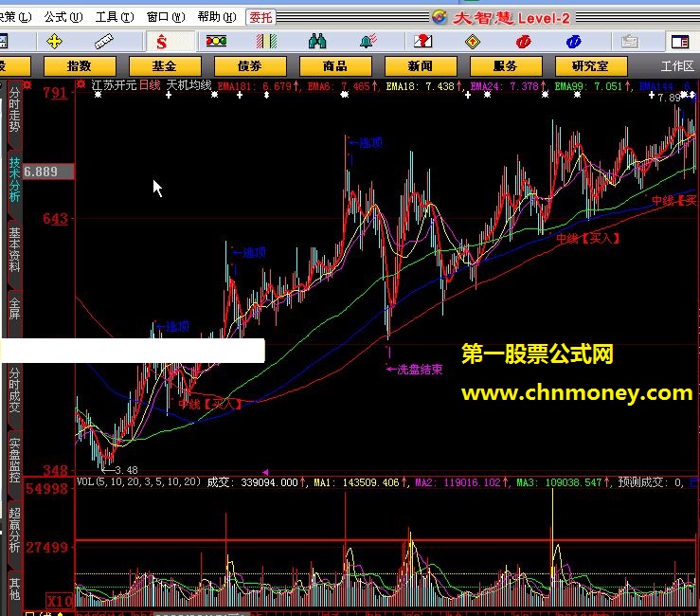Open the 工具(T) menu

pos(115,17)
